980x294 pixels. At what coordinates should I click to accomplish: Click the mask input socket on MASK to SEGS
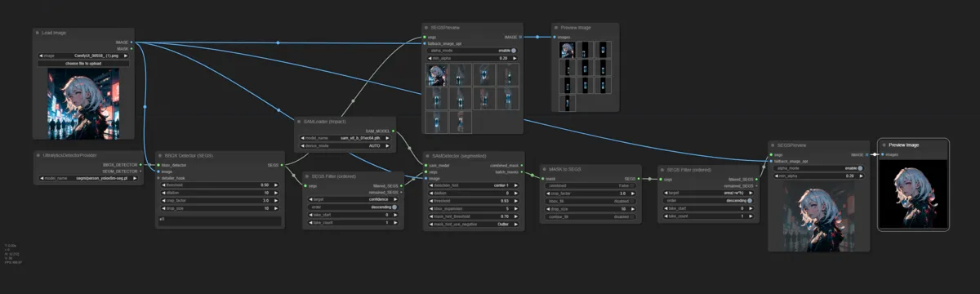click(x=542, y=178)
